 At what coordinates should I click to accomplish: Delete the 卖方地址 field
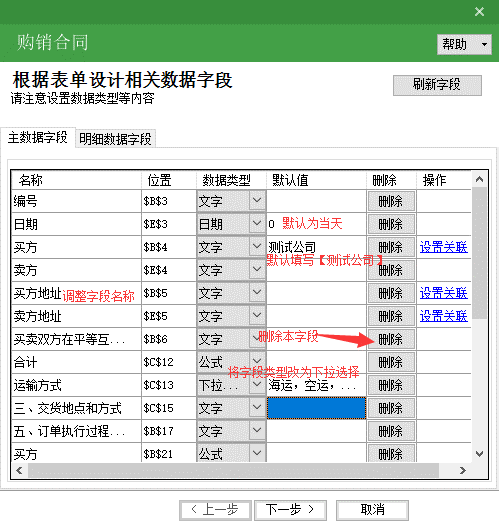point(391,316)
